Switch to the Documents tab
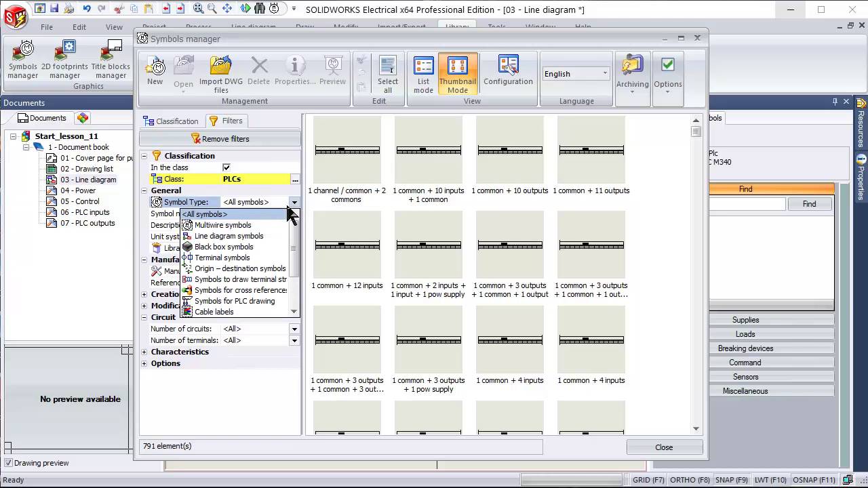This screenshot has height=488, width=868. [42, 118]
